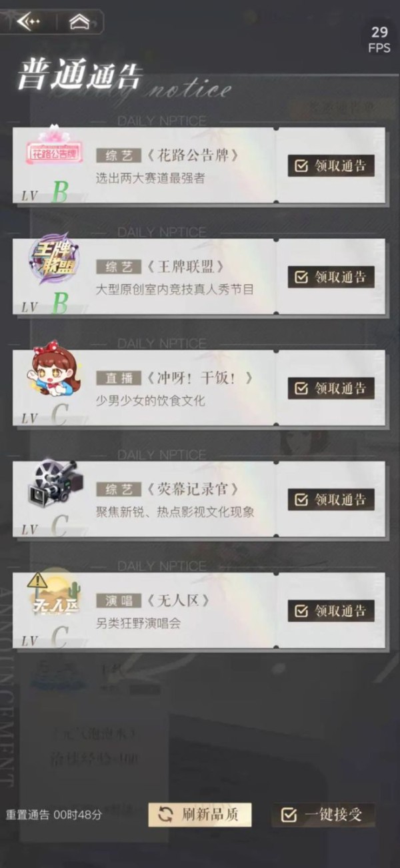Go back with the arrow icon
The width and height of the screenshot is (400, 868).
(x=28, y=22)
